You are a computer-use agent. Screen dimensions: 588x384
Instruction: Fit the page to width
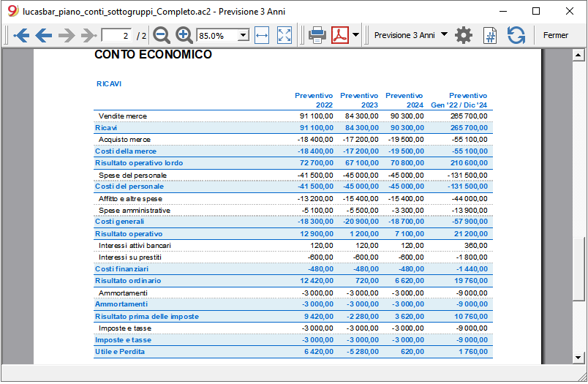(x=262, y=36)
